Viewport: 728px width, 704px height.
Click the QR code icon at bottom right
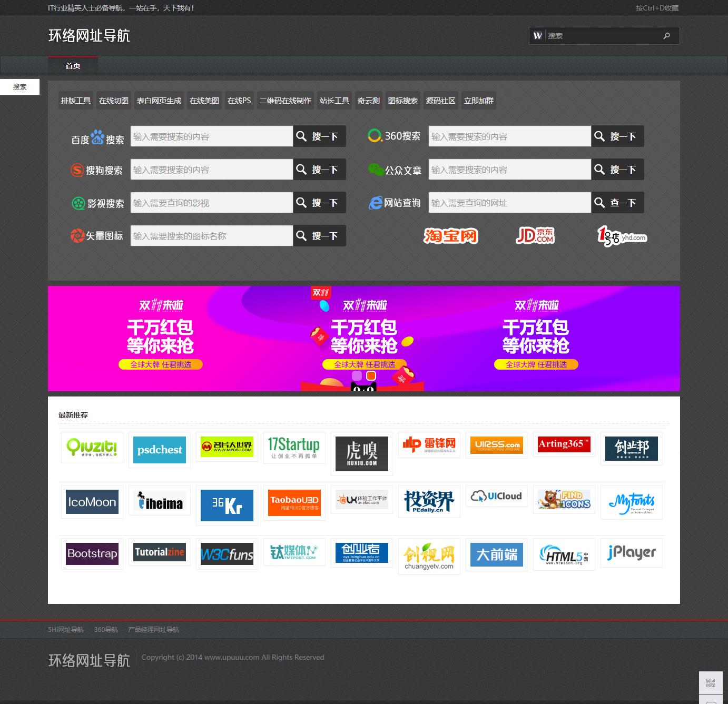pyautogui.click(x=710, y=683)
